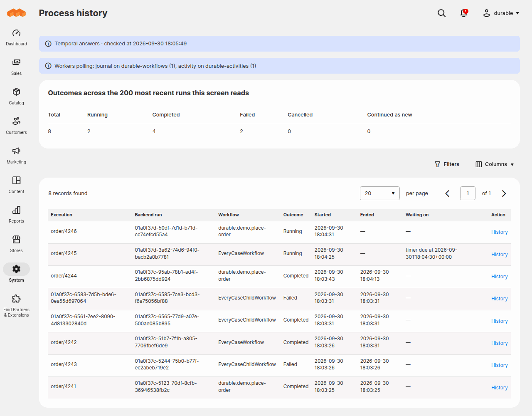
Task: Open History for execution 01a0f37c-6583
Action: pyautogui.click(x=499, y=299)
